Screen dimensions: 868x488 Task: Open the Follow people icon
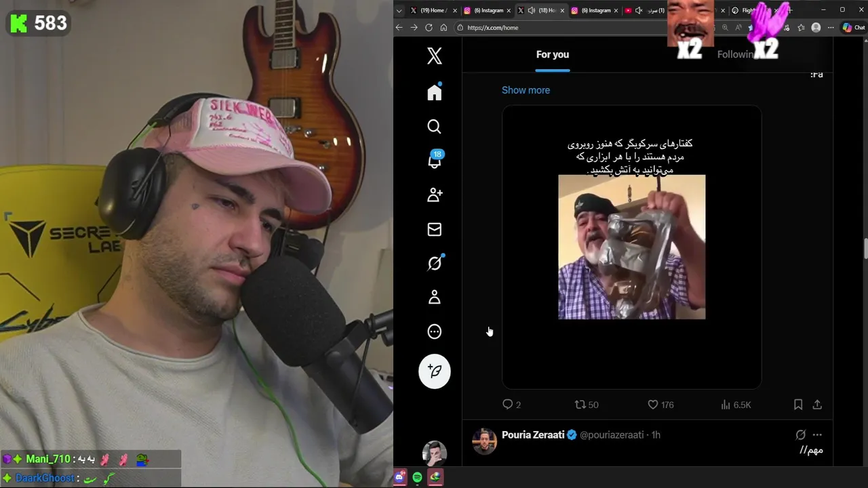[x=435, y=195]
